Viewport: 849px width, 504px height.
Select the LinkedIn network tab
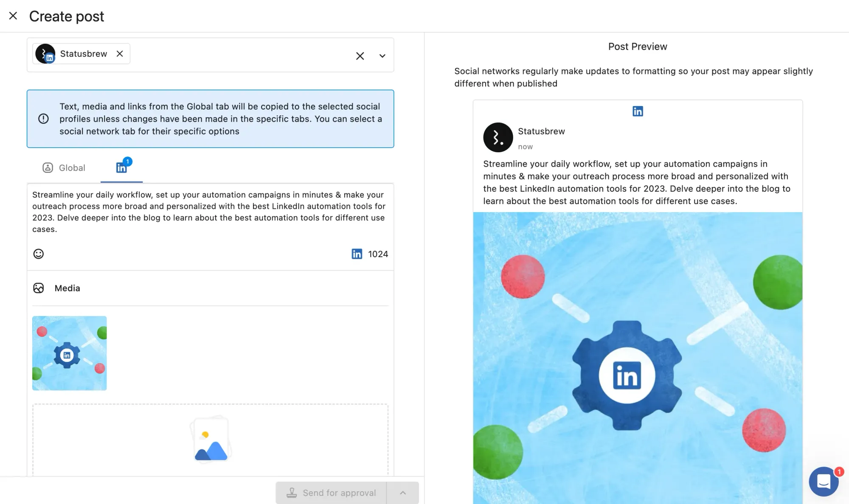pyautogui.click(x=121, y=168)
